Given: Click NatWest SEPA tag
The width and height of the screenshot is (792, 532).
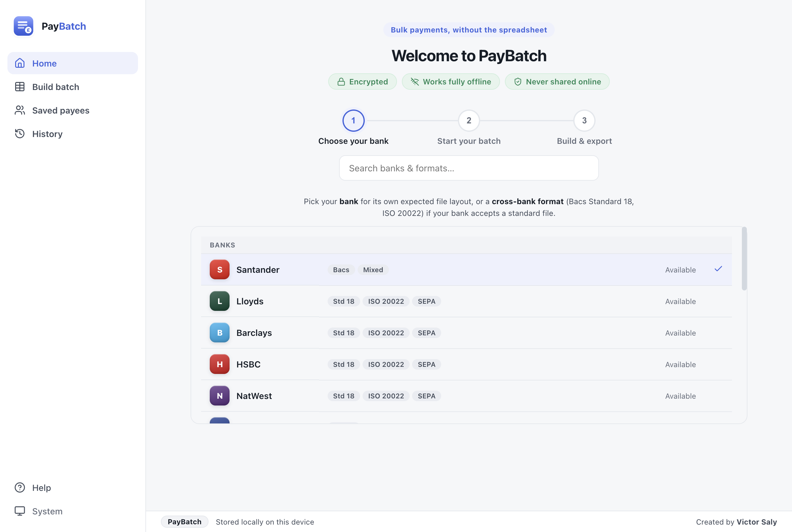Looking at the screenshot, I should (x=427, y=396).
